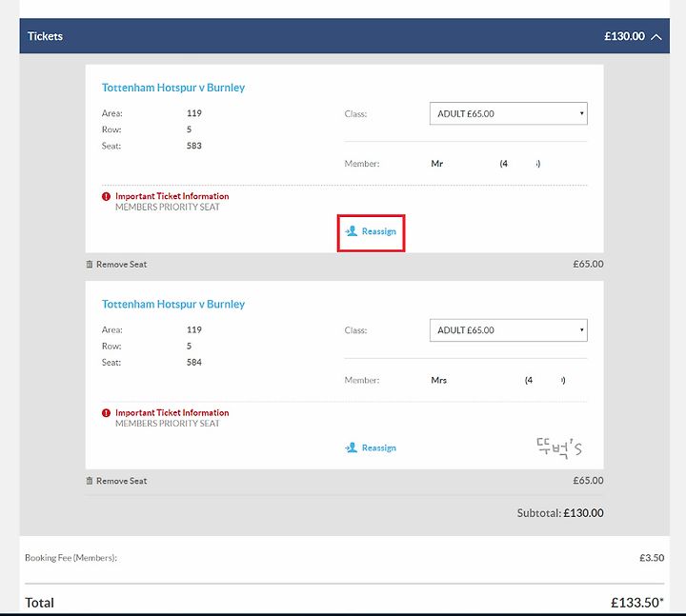Click the reassign person icon for seat 583
Viewport: 686px width, 616px height.
(x=352, y=230)
